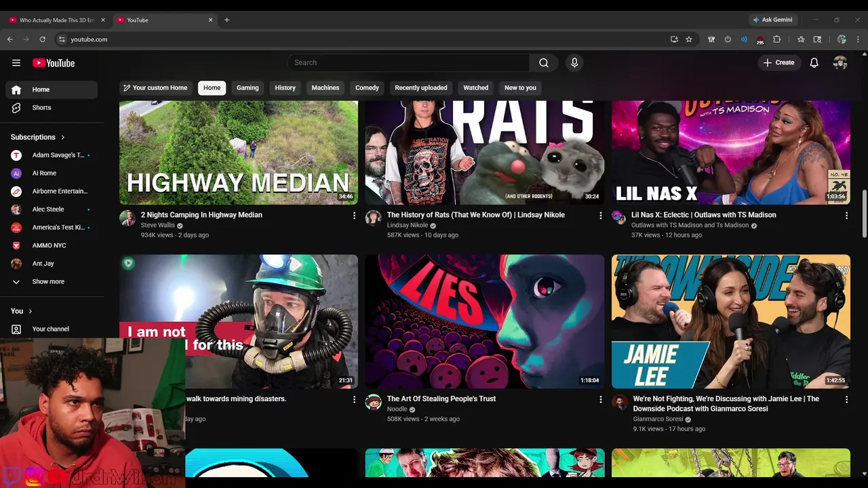Click Ask Gemini button
The width and height of the screenshot is (868, 488).
[x=772, y=20]
